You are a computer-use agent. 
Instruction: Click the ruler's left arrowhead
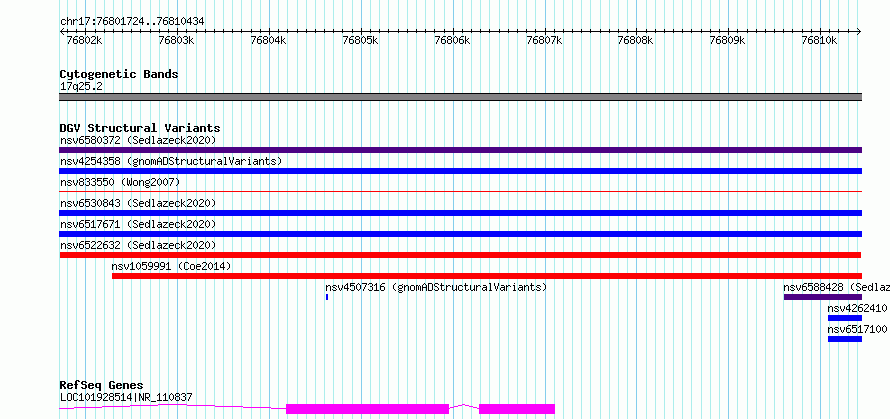pos(62,31)
